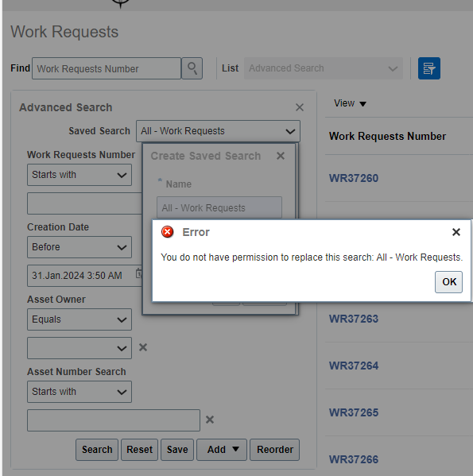
Task: Open work request WR37263
Action: pos(354,319)
